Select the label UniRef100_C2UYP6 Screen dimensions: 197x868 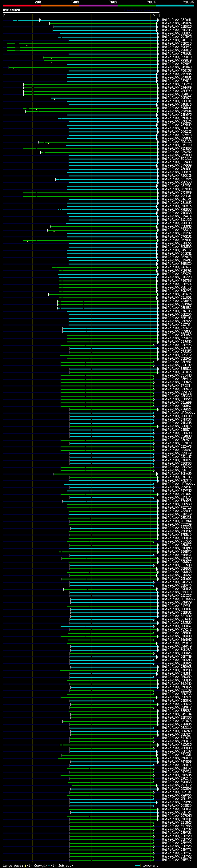click(176, 345)
